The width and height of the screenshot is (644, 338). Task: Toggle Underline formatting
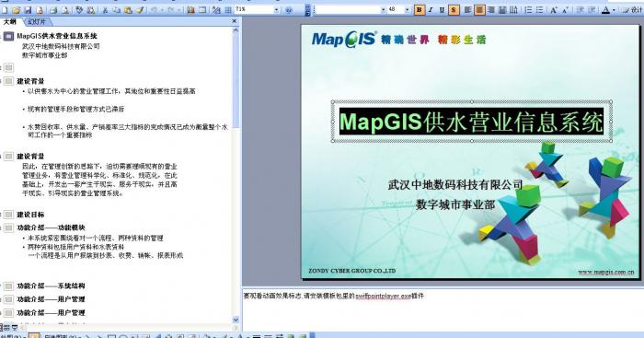tap(442, 10)
